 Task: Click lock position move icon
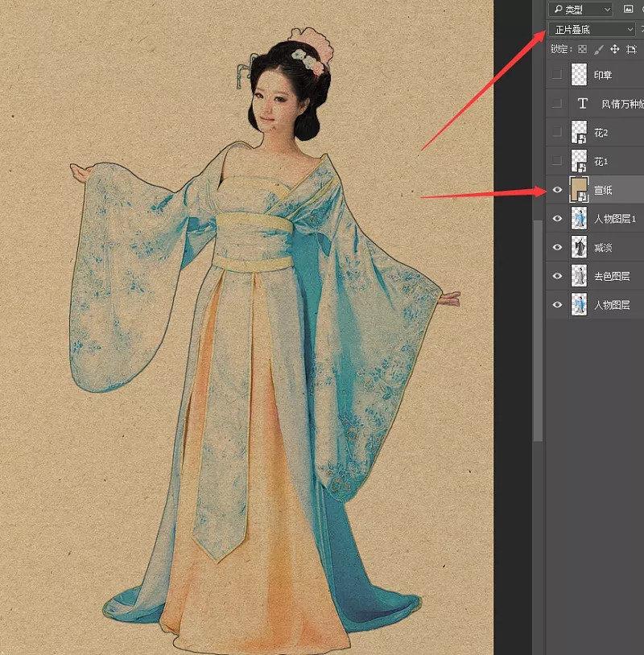(615, 49)
